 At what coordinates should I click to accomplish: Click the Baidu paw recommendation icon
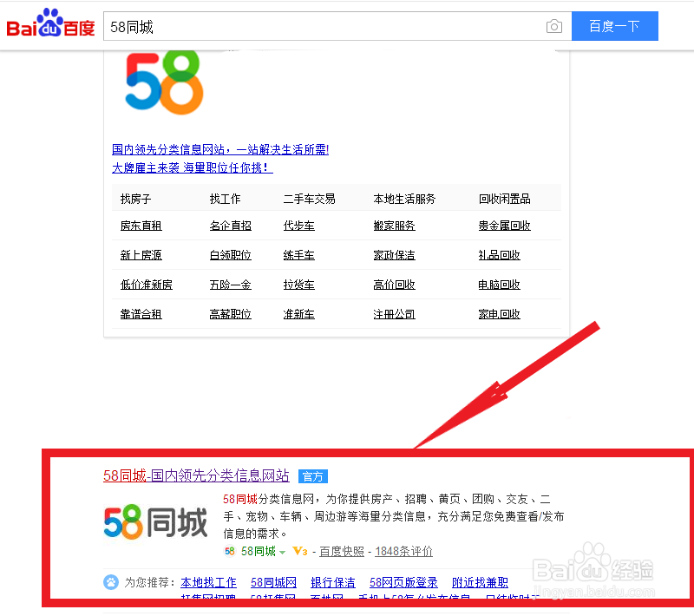[x=111, y=582]
